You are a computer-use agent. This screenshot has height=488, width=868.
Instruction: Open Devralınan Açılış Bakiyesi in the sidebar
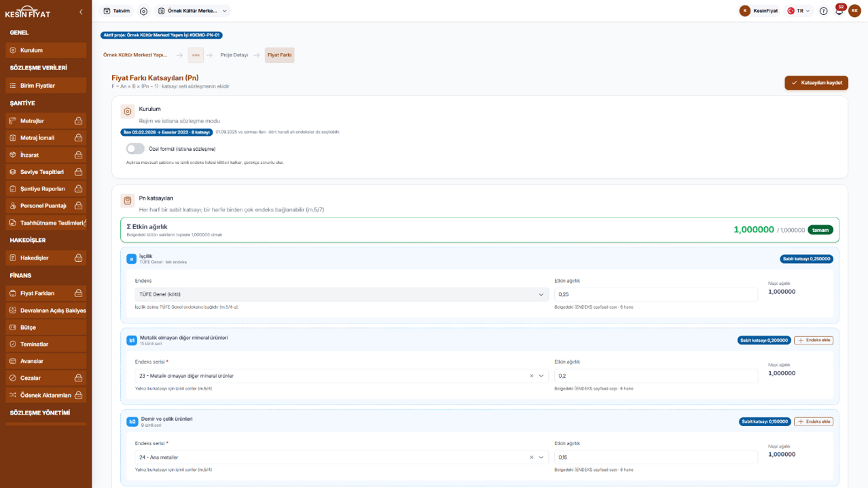[46, 311]
